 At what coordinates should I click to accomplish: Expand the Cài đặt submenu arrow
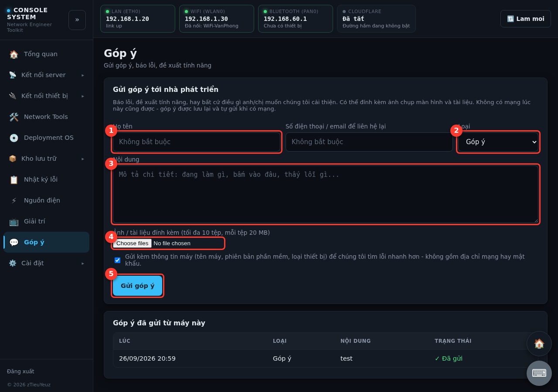(x=83, y=264)
